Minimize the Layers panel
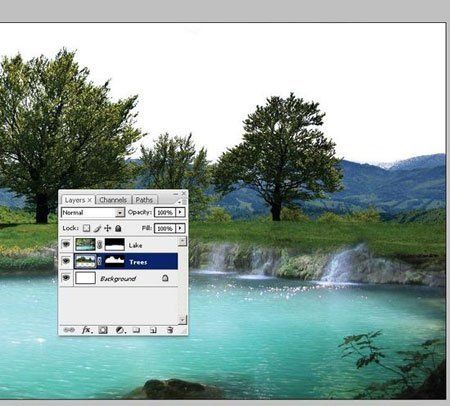The image size is (450, 406). [175, 193]
